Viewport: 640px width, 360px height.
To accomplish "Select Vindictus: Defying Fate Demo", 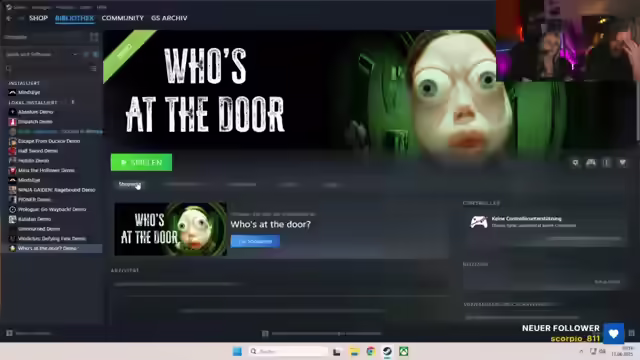I will tap(52, 239).
